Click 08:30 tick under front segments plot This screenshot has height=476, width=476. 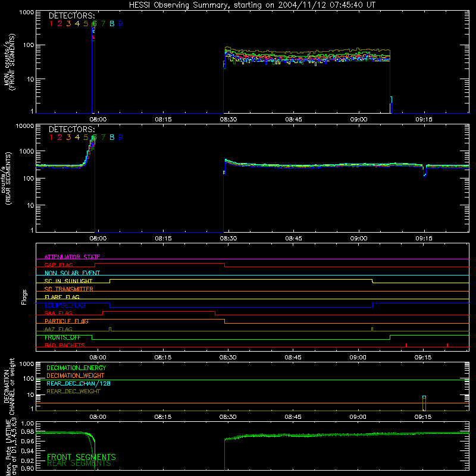click(228, 120)
